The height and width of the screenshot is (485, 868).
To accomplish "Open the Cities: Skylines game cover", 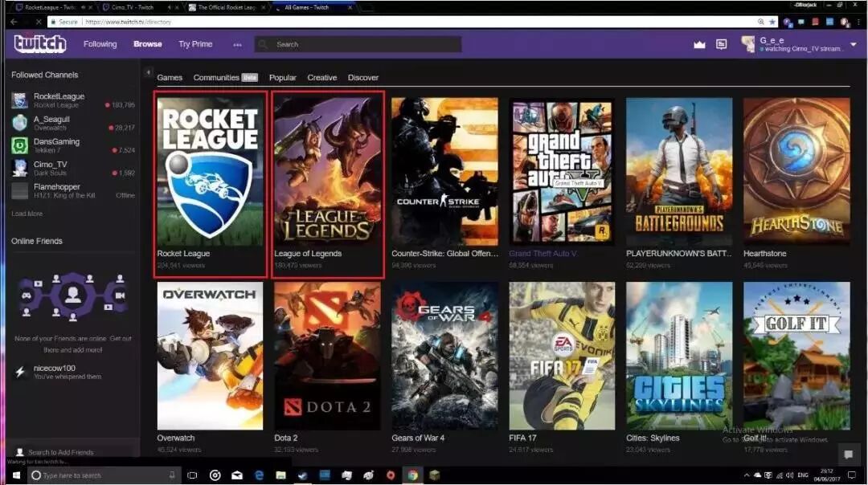I will (679, 356).
